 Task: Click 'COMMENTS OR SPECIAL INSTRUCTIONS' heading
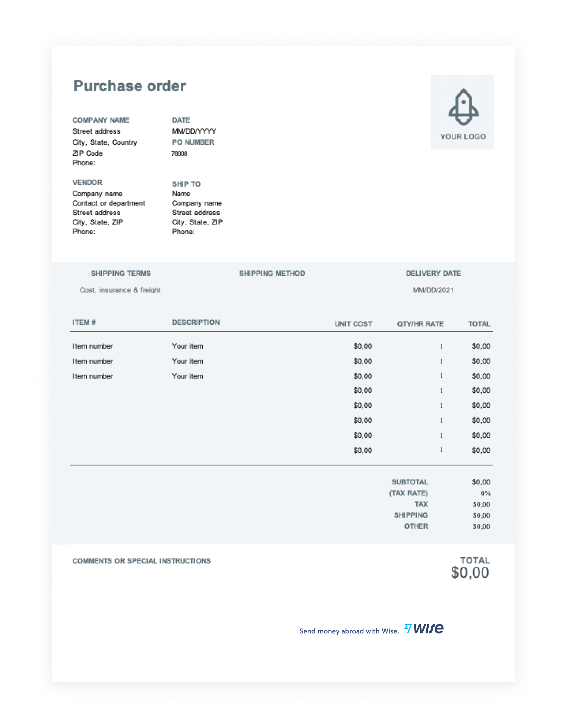click(141, 561)
